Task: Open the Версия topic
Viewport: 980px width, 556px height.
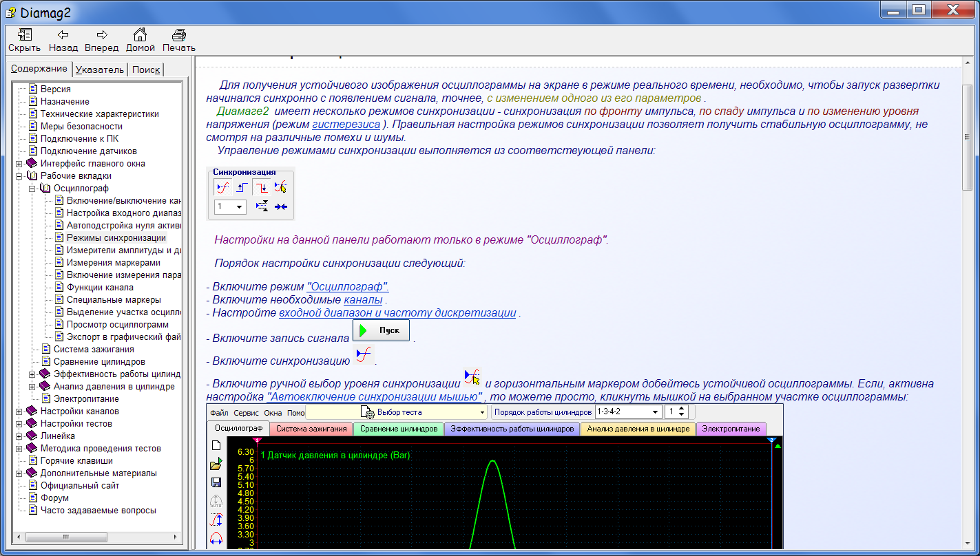Action: pos(55,89)
